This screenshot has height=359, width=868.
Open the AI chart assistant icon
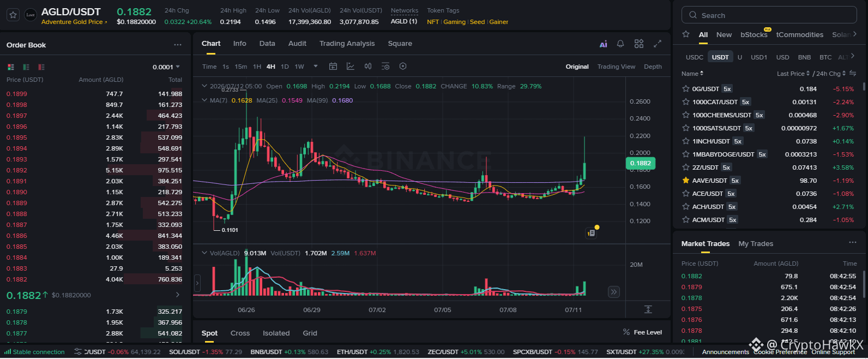point(604,44)
